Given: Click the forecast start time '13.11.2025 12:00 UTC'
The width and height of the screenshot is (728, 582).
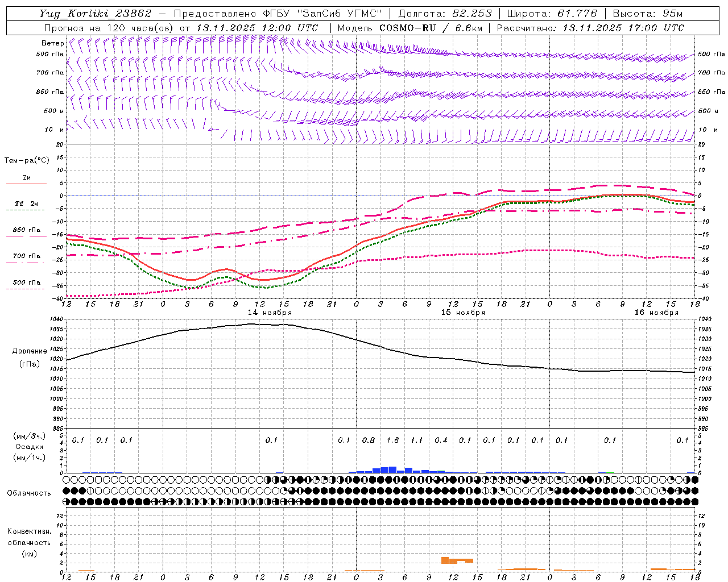Looking at the screenshot, I should (257, 28).
